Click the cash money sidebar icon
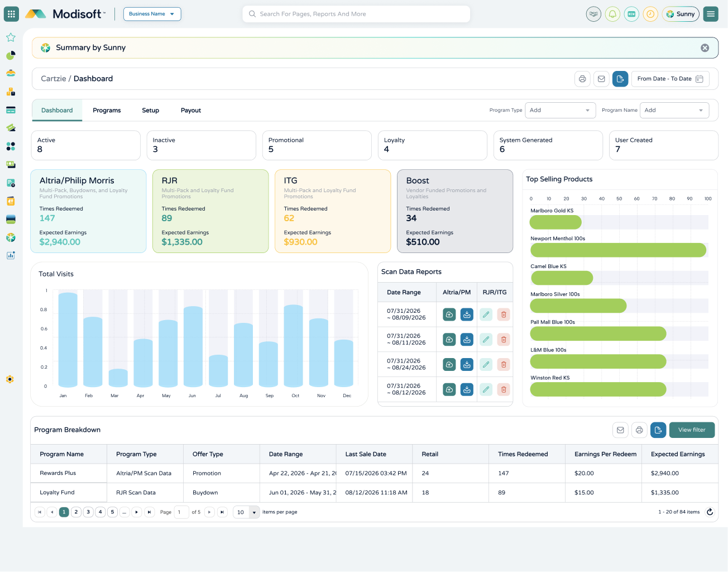The image size is (728, 572). pyautogui.click(x=11, y=164)
